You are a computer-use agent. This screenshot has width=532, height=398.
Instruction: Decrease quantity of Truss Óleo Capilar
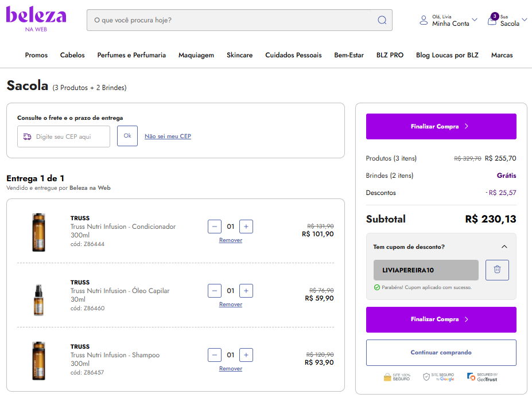point(215,291)
